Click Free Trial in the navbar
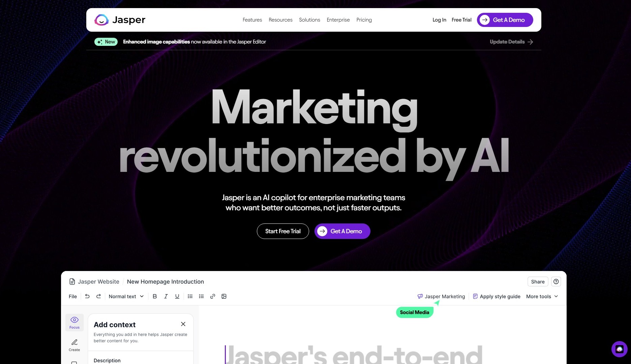 pos(461,20)
